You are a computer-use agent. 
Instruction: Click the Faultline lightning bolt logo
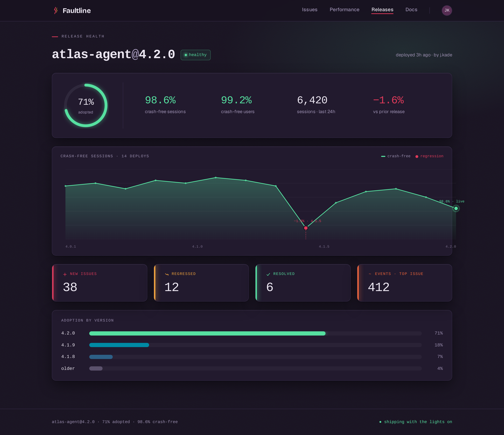[x=56, y=11]
